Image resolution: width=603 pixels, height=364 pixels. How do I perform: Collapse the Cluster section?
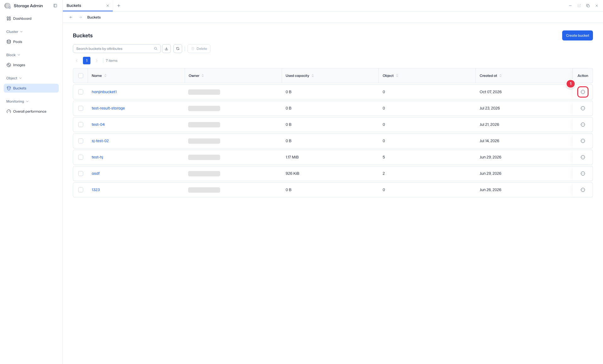(x=14, y=32)
